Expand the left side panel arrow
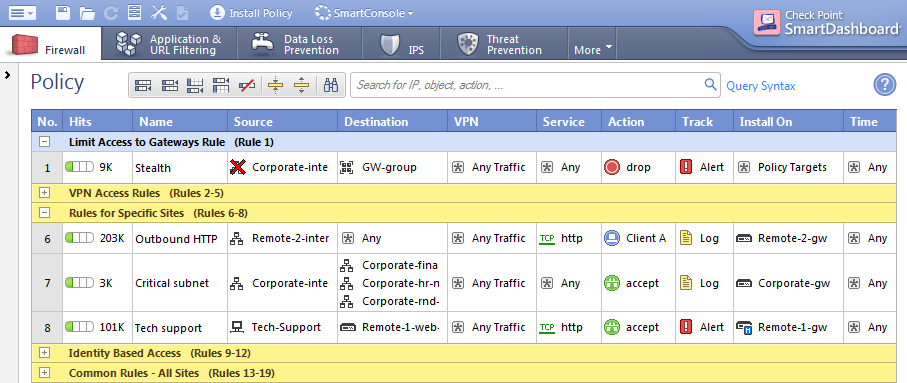This screenshot has width=907, height=383. 7,75
